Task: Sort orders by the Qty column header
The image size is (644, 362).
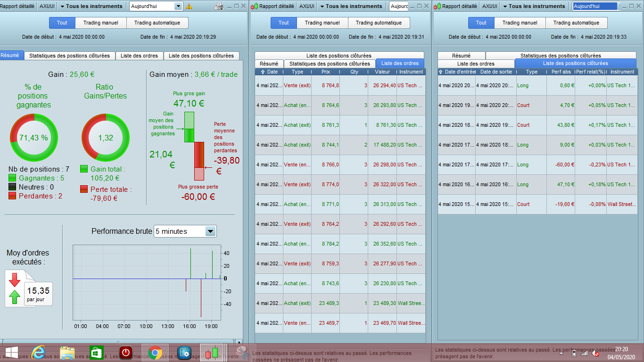Action: coord(354,72)
